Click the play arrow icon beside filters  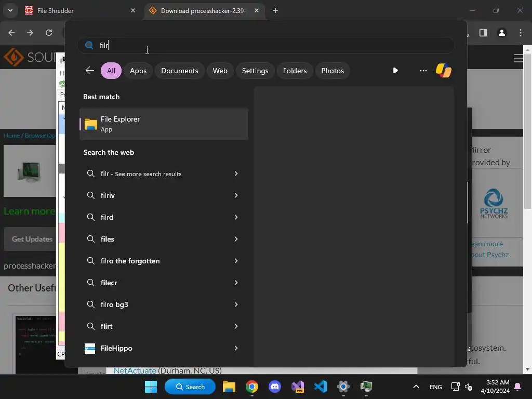coord(395,71)
